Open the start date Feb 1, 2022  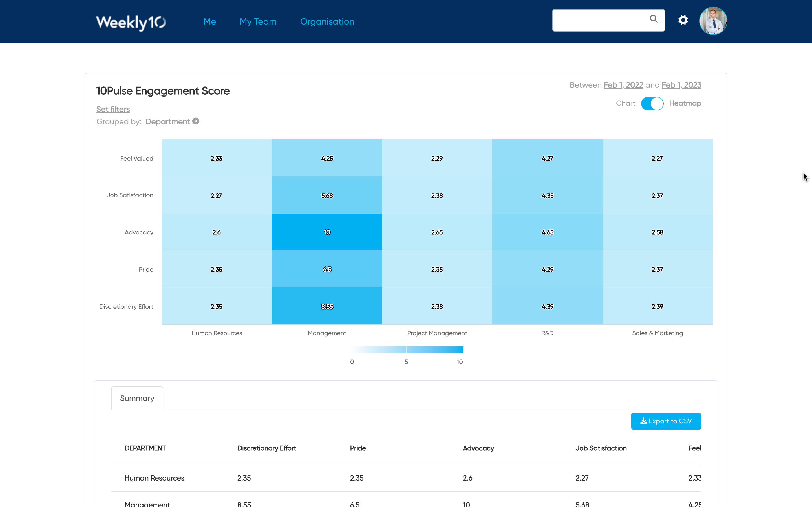pyautogui.click(x=623, y=85)
